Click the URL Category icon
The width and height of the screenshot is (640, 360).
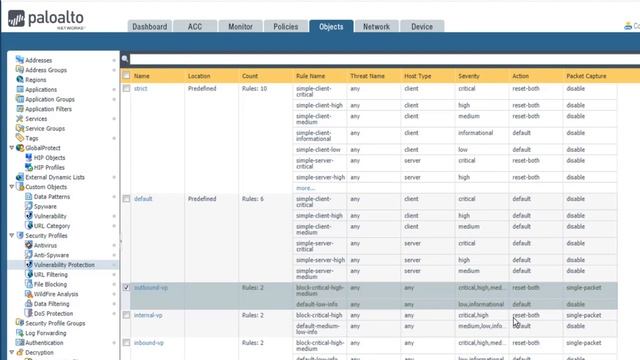click(x=29, y=225)
